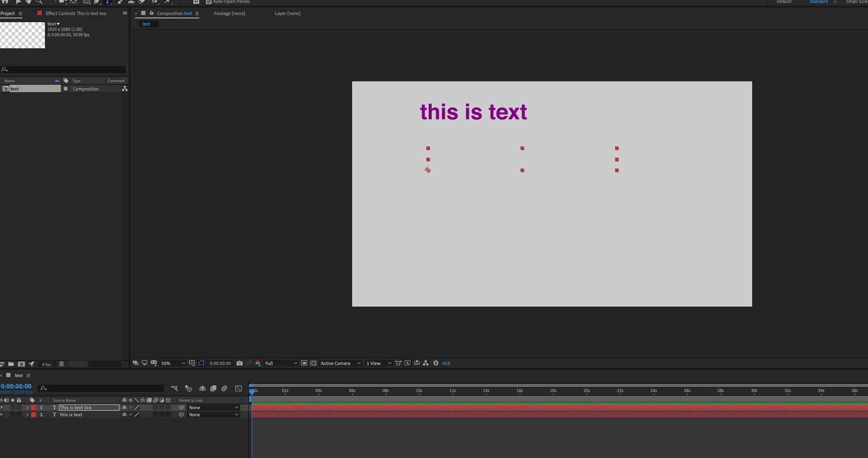Switch to Effect Controls tab
This screenshot has height=458, width=868.
click(x=75, y=13)
